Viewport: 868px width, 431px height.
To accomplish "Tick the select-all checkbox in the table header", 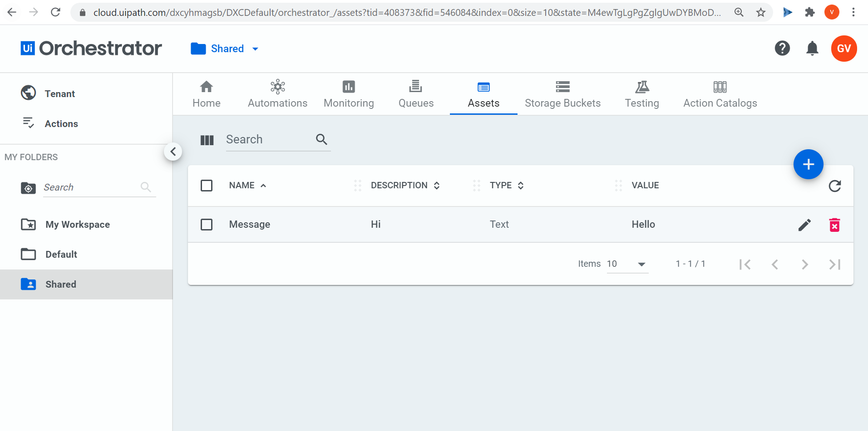I will (207, 186).
